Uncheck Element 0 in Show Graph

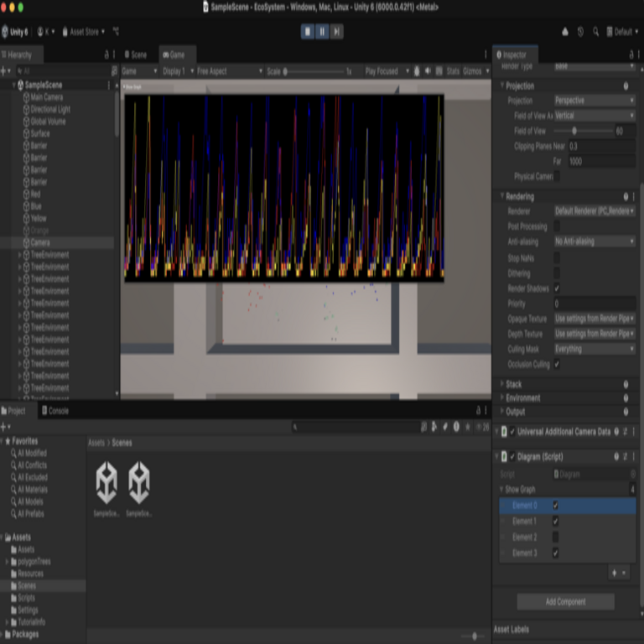click(x=555, y=506)
